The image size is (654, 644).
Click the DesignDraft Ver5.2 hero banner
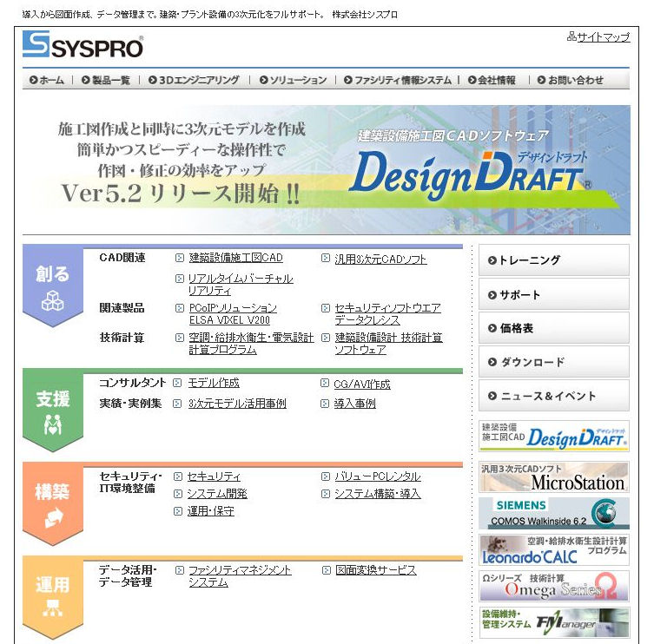(326, 169)
